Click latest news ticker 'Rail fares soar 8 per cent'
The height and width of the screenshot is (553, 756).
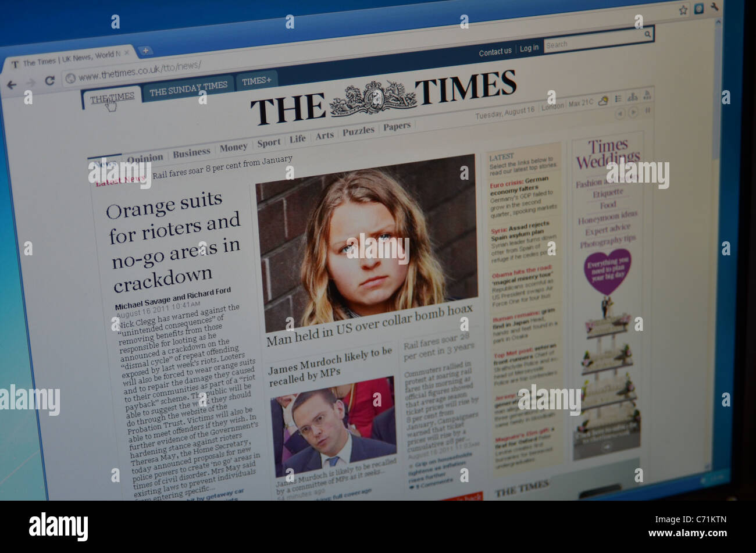tap(222, 167)
